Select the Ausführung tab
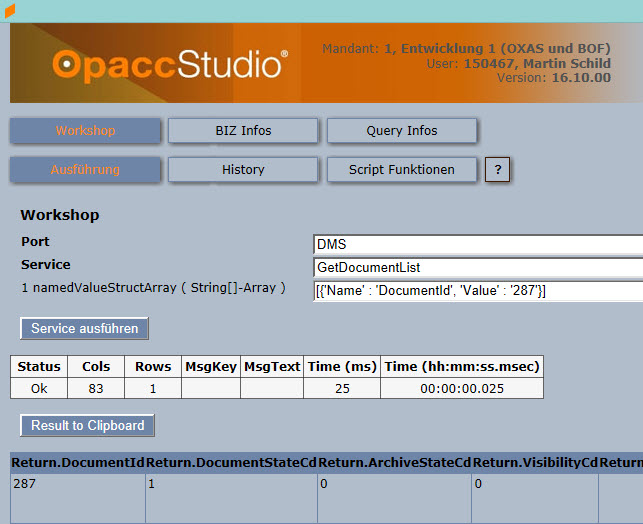The height and width of the screenshot is (524, 643). click(85, 169)
